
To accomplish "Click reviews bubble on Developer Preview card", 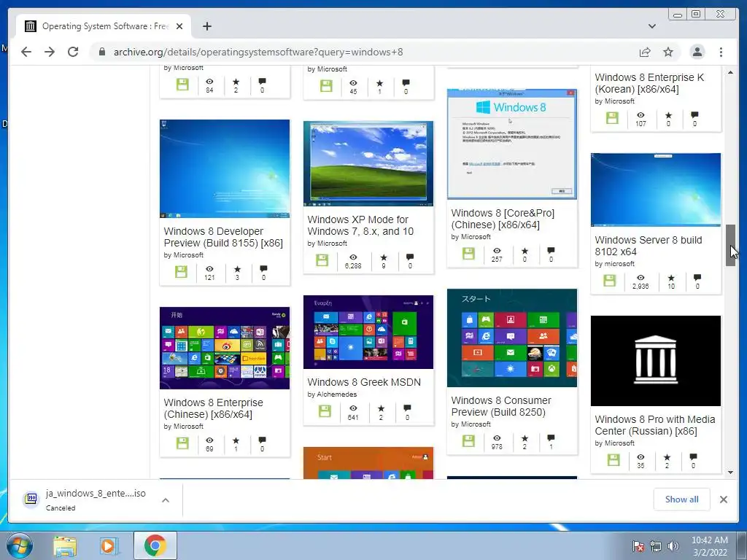I will (263, 268).
